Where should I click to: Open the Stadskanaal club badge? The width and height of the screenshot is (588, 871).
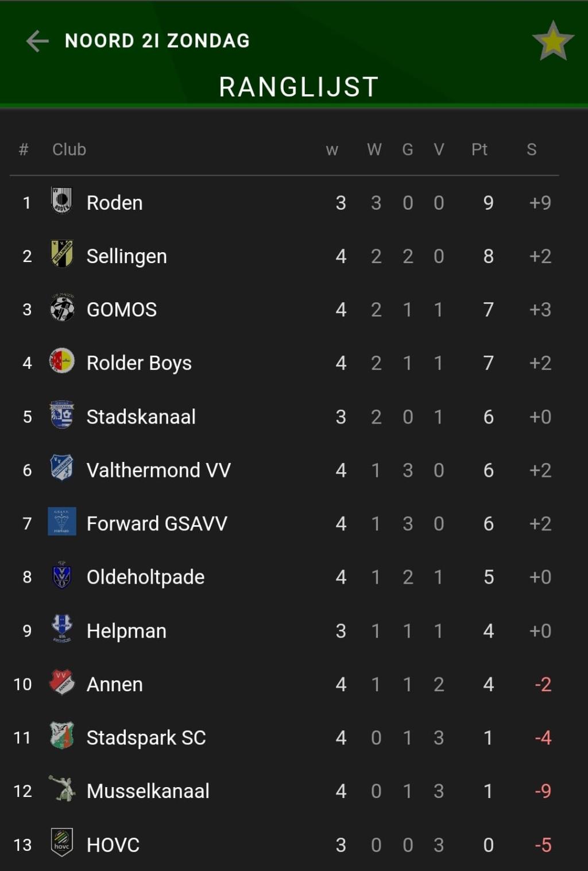pyautogui.click(x=61, y=415)
